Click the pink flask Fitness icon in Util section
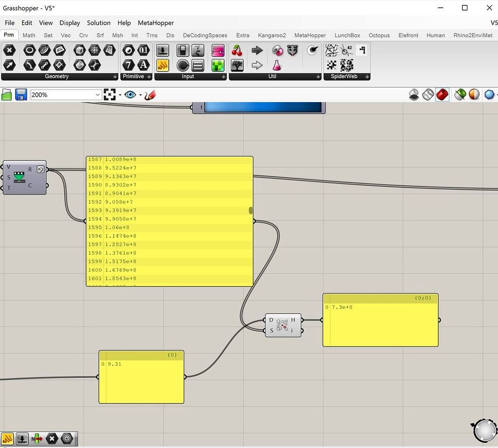The image size is (498, 448). (x=277, y=65)
